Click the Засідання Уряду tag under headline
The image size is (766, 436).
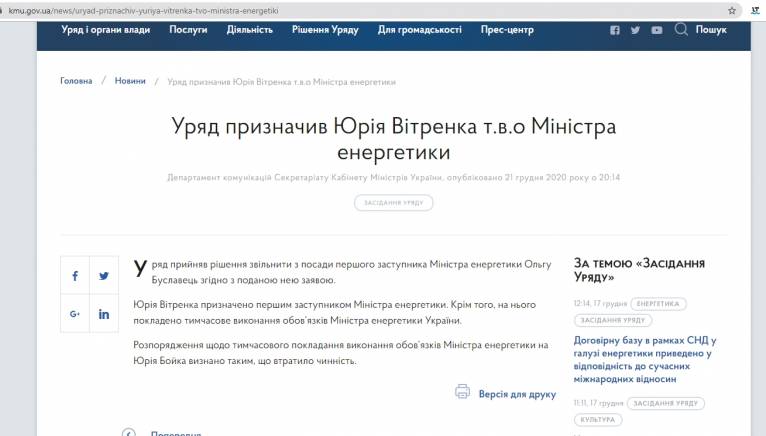point(394,203)
